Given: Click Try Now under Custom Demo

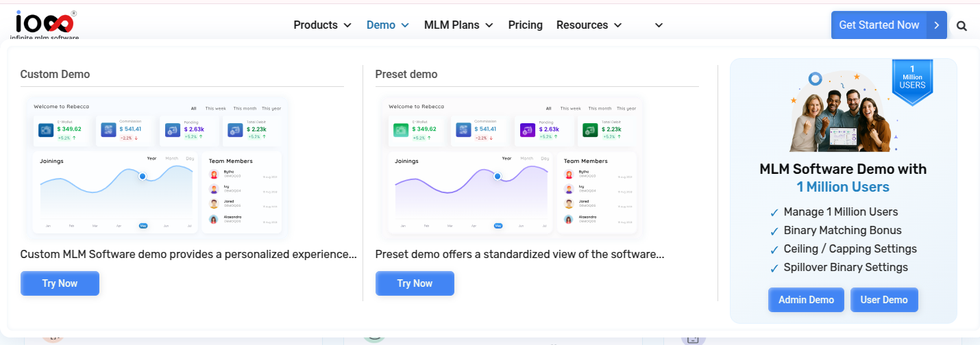Looking at the screenshot, I should [x=60, y=283].
